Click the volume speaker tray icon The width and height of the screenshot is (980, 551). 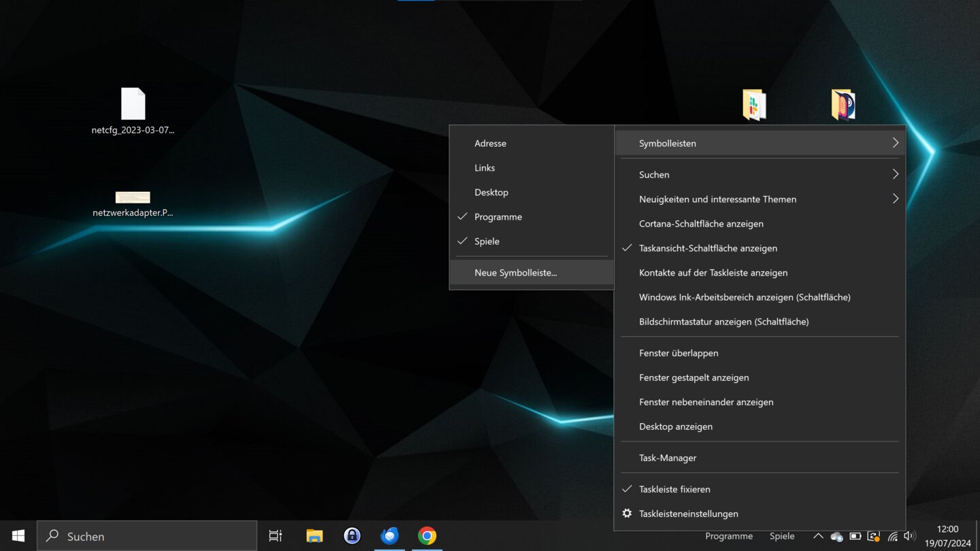click(x=909, y=536)
